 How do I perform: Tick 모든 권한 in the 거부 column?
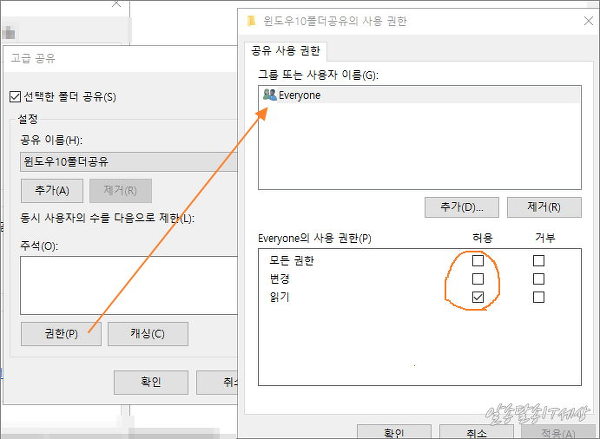(x=539, y=260)
